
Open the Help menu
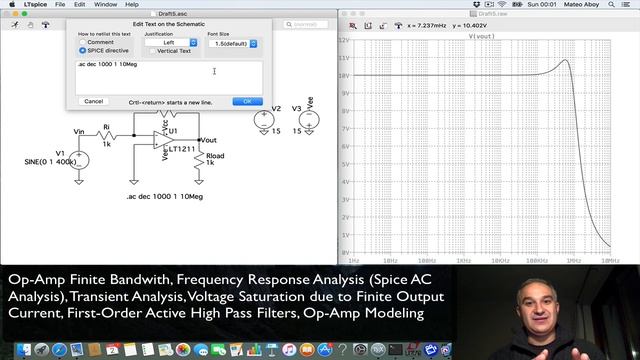[x=132, y=4]
